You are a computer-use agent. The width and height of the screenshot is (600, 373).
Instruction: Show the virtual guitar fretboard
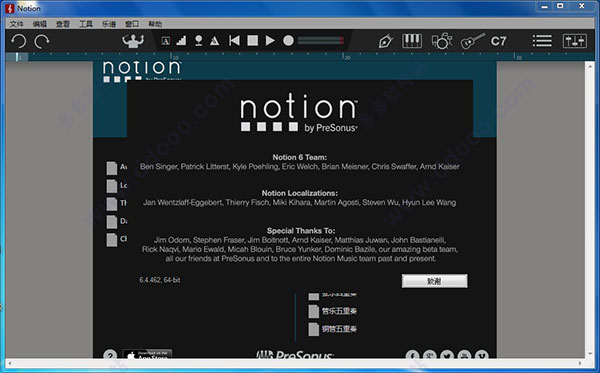(472, 41)
